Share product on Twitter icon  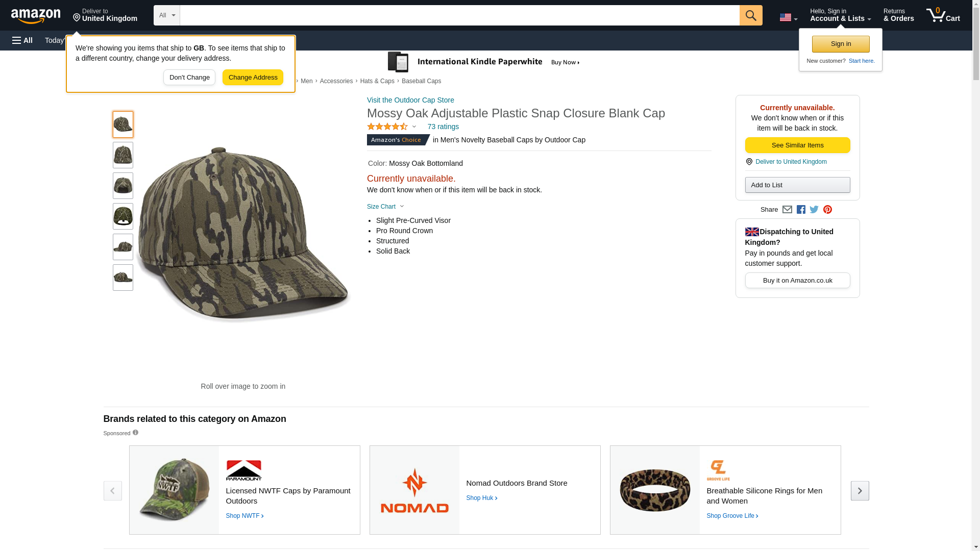point(814,210)
